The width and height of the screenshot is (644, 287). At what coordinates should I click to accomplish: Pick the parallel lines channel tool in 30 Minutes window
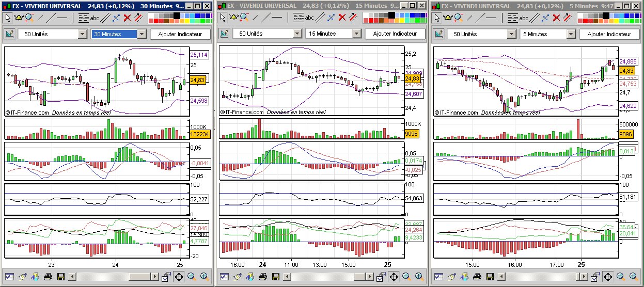point(105,18)
